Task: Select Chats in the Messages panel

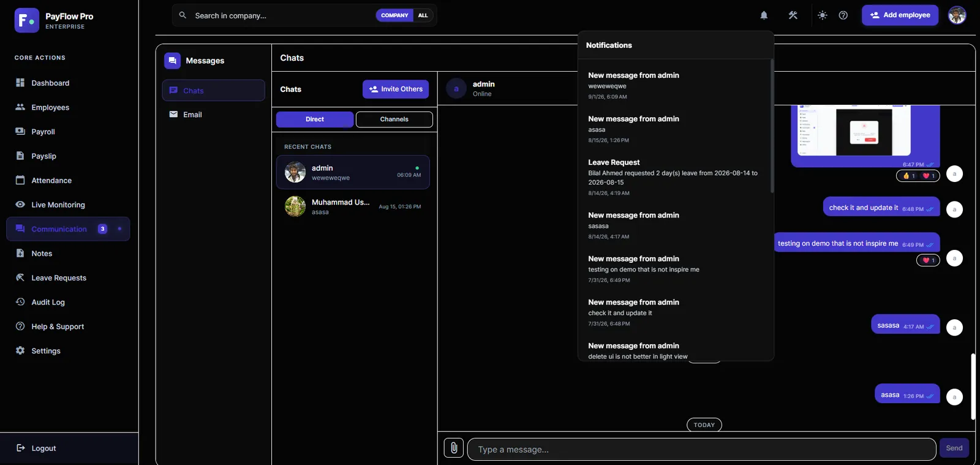Action: pos(213,91)
